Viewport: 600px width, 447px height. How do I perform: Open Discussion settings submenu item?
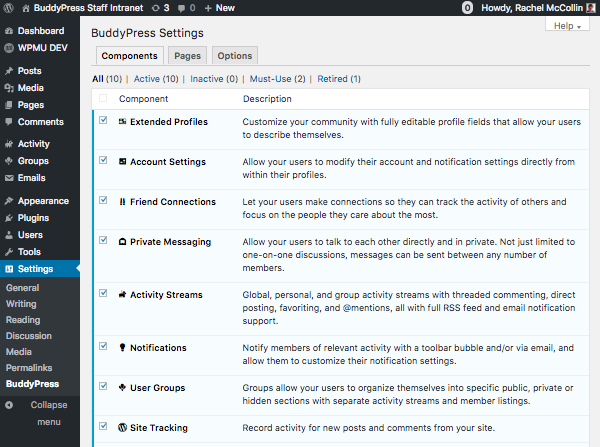pyautogui.click(x=29, y=336)
